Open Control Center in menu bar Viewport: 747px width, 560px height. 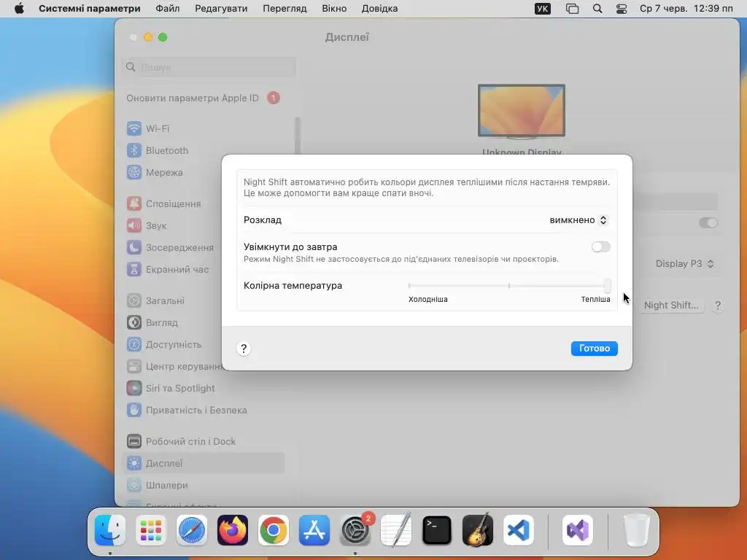[x=622, y=9]
